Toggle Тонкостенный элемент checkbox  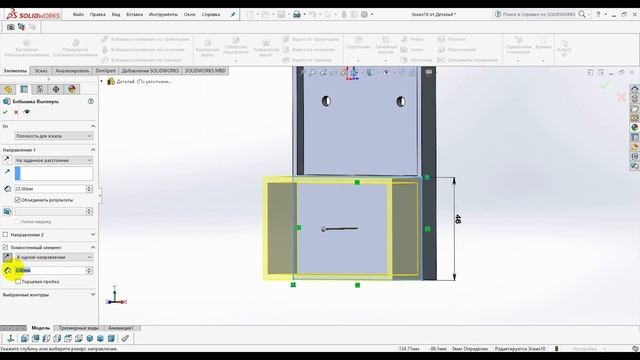click(5, 247)
